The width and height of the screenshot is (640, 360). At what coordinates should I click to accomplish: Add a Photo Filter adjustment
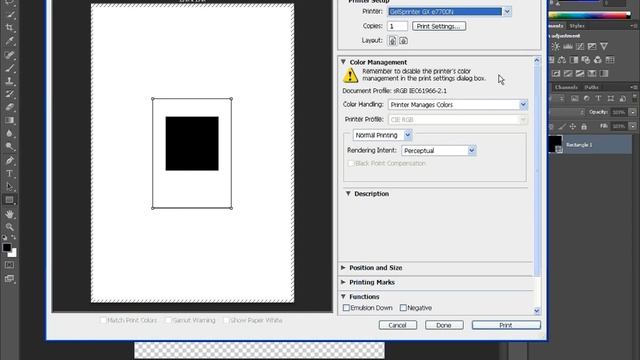click(586, 60)
